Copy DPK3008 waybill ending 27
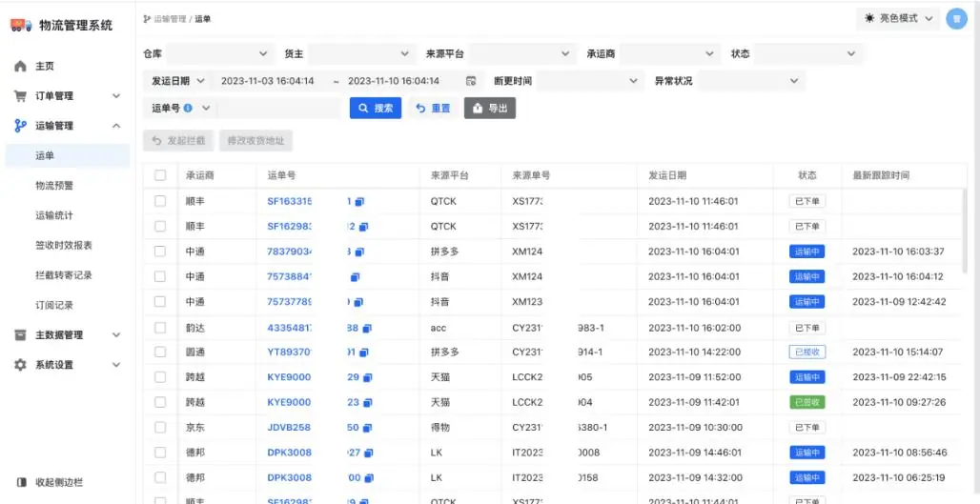 (369, 453)
